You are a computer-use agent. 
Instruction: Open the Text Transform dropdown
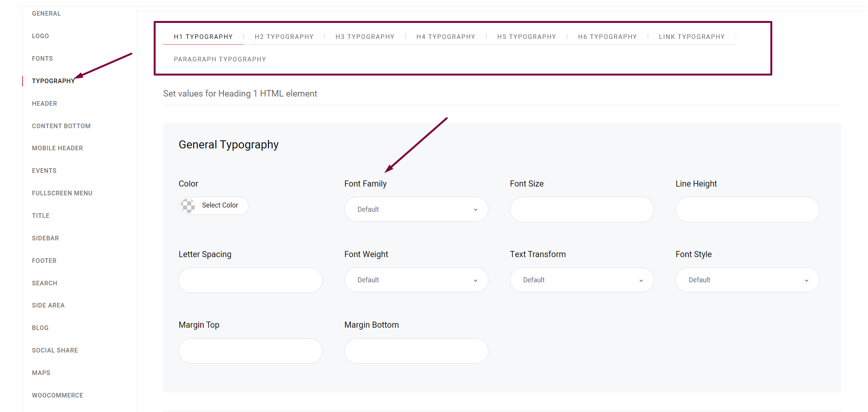[582, 280]
